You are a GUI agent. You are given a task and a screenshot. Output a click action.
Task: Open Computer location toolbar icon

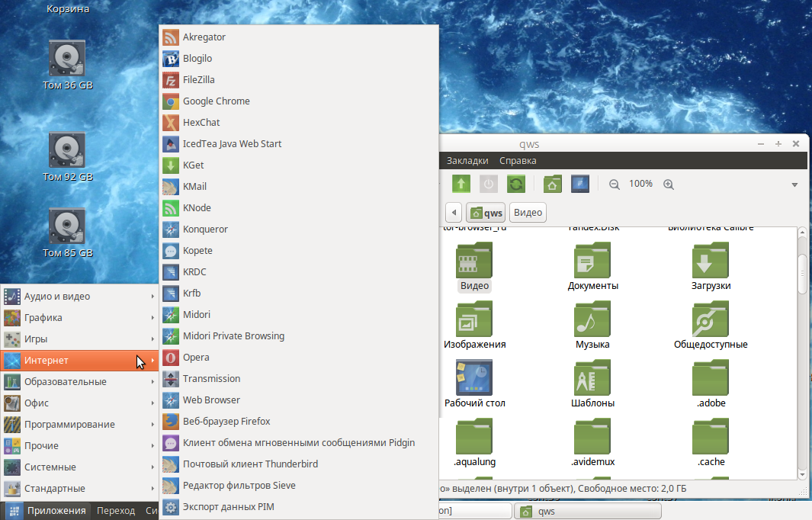tap(580, 184)
